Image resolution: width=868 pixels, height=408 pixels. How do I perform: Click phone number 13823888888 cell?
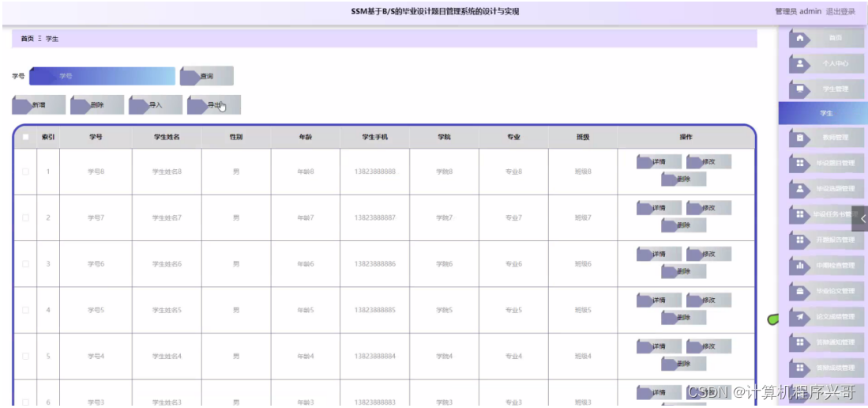pos(375,172)
